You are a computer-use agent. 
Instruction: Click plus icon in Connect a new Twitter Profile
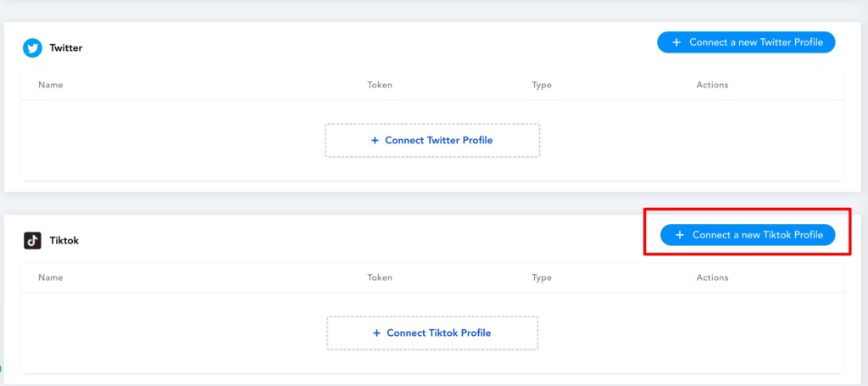676,42
